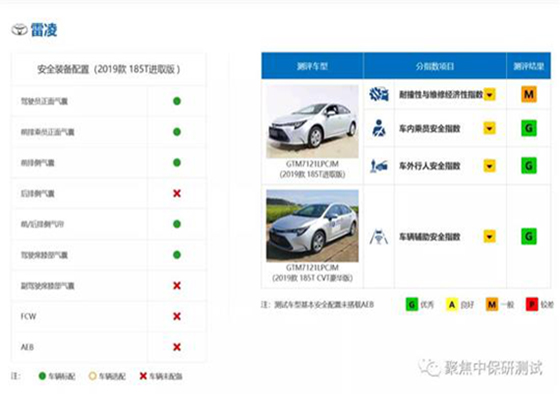Expand the 车内乘员安全指数 dropdown arrow
Screen dimensions: 560x394
(x=490, y=128)
